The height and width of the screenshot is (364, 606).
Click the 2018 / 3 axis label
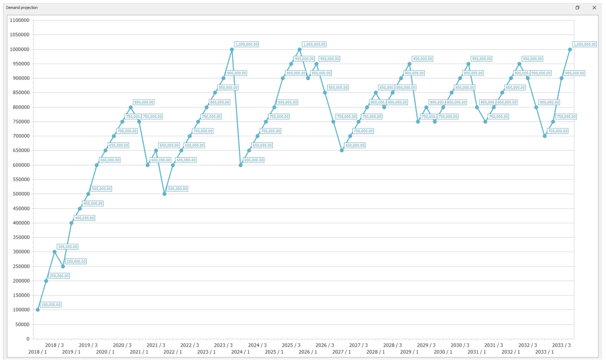[x=54, y=345]
